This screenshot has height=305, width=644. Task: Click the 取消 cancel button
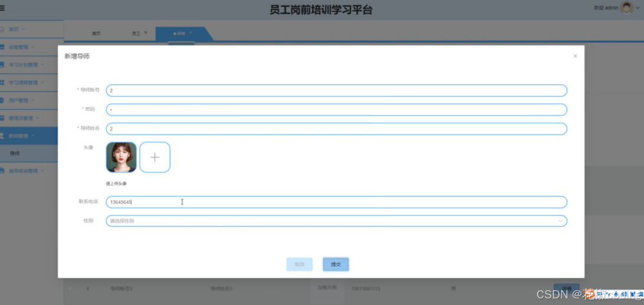(299, 264)
